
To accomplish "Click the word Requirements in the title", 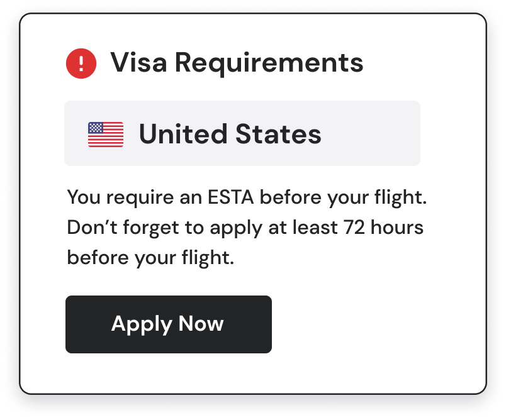I will tap(269, 64).
